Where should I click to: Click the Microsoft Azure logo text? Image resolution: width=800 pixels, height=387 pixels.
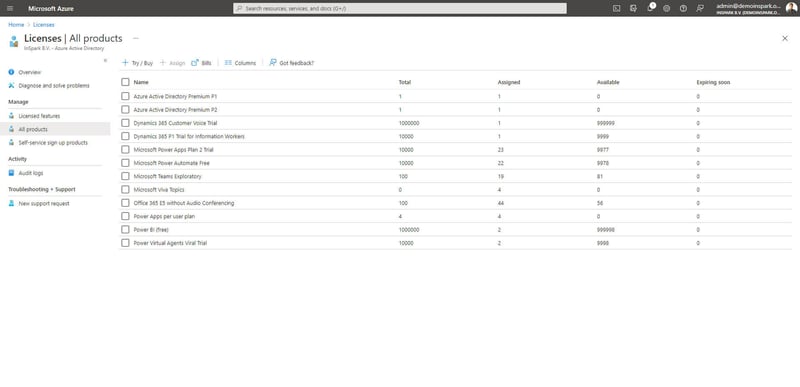pos(51,8)
